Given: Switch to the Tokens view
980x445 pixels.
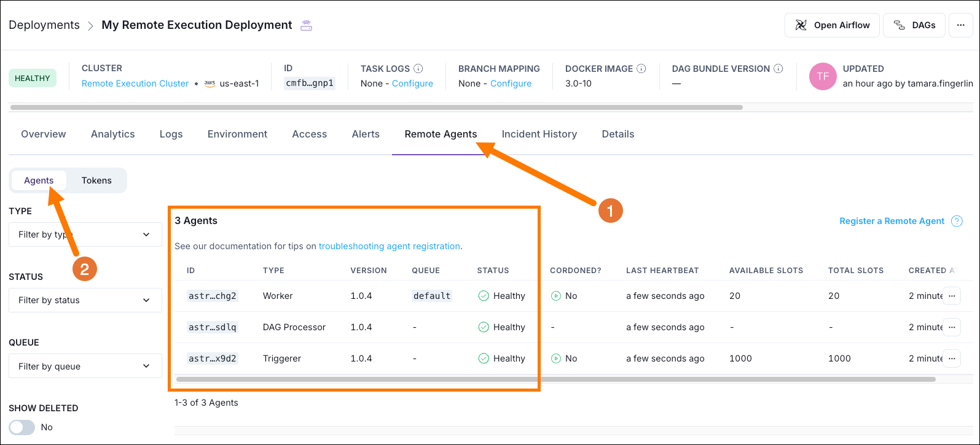Looking at the screenshot, I should [96, 180].
